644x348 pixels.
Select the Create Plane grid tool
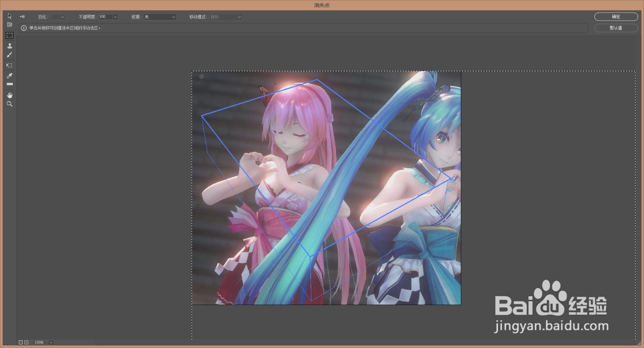pyautogui.click(x=10, y=25)
